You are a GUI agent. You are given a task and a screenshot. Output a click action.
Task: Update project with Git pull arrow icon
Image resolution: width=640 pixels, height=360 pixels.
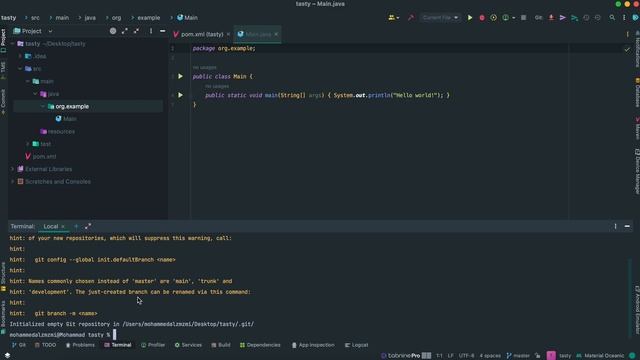pos(551,18)
